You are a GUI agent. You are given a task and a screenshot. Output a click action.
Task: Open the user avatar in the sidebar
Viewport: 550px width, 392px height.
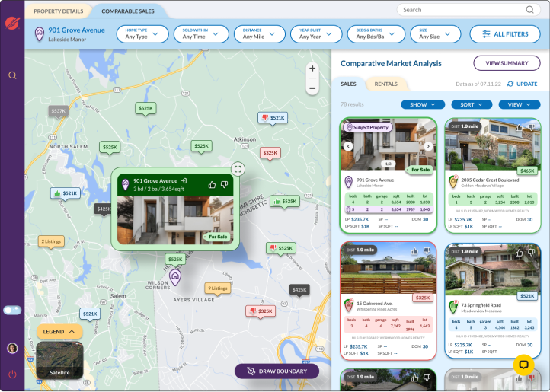(x=12, y=348)
